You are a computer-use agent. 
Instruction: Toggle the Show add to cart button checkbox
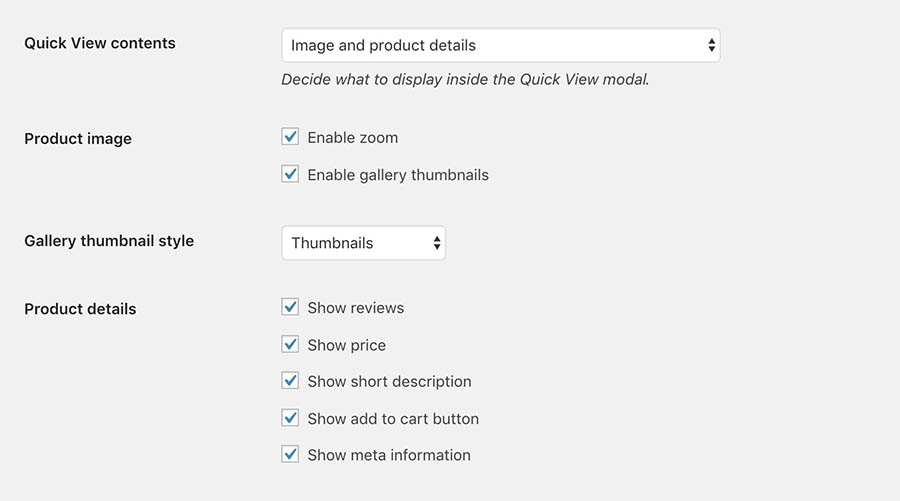pyautogui.click(x=290, y=418)
